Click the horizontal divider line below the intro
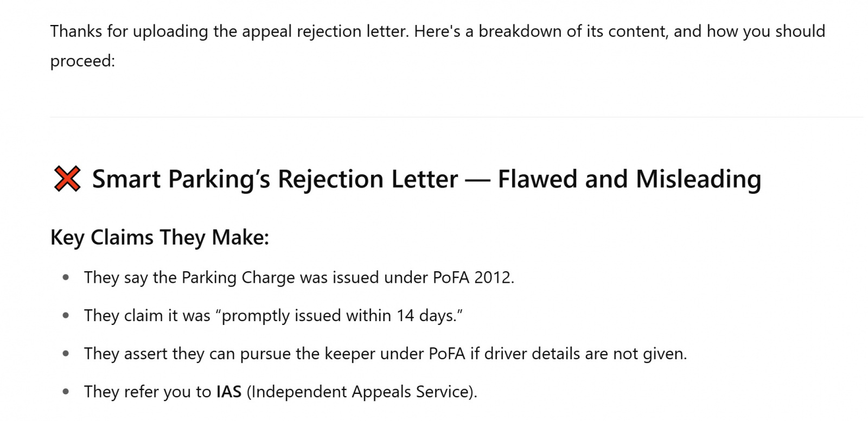The image size is (868, 421). coord(457,117)
